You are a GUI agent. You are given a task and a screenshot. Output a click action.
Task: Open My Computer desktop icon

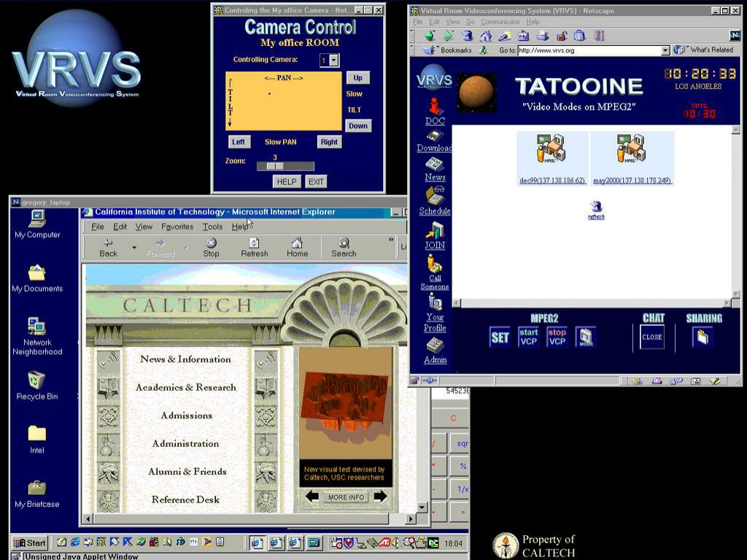point(37,219)
